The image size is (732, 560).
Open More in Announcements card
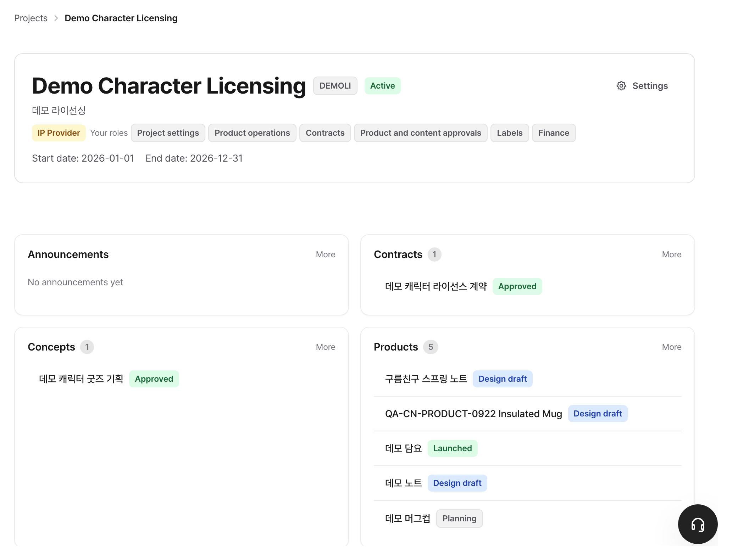(x=326, y=254)
